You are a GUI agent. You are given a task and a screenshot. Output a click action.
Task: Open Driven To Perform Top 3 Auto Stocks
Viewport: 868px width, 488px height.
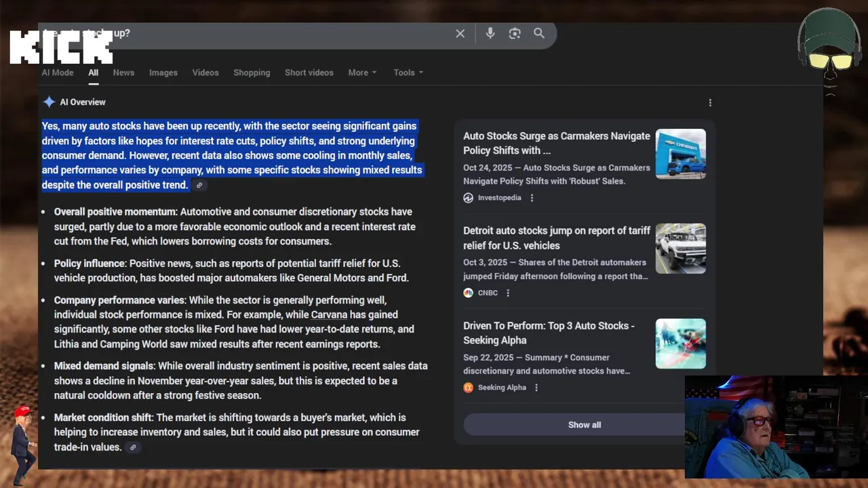click(x=549, y=333)
